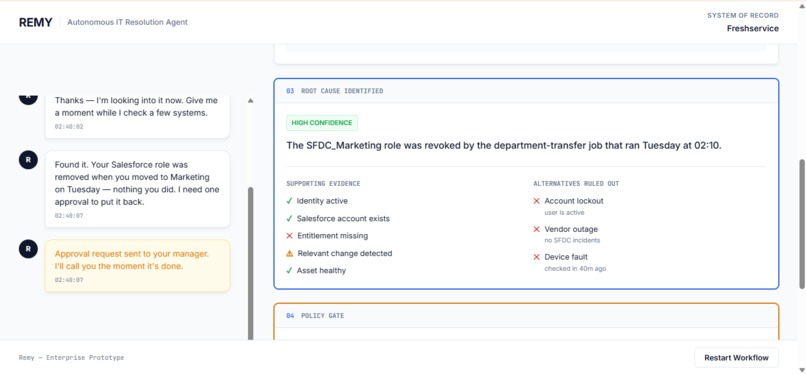Click the R avatar beside 'Found it' message

(28, 160)
